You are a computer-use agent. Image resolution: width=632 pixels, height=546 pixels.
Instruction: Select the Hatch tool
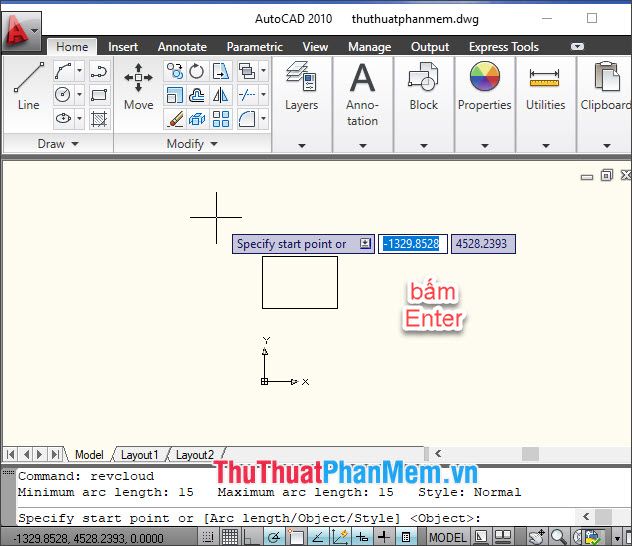tap(99, 118)
